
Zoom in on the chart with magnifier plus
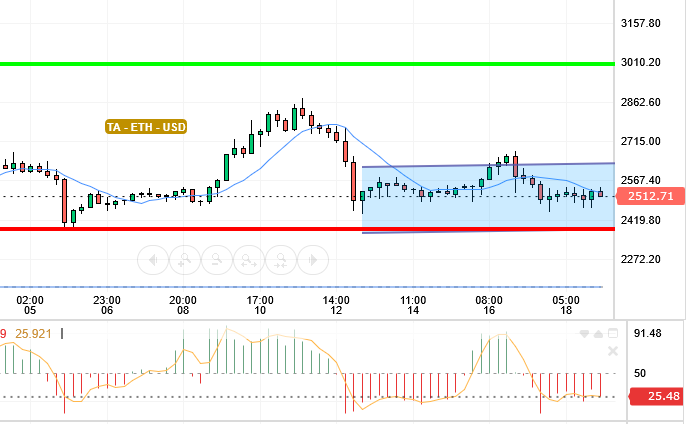(x=185, y=260)
